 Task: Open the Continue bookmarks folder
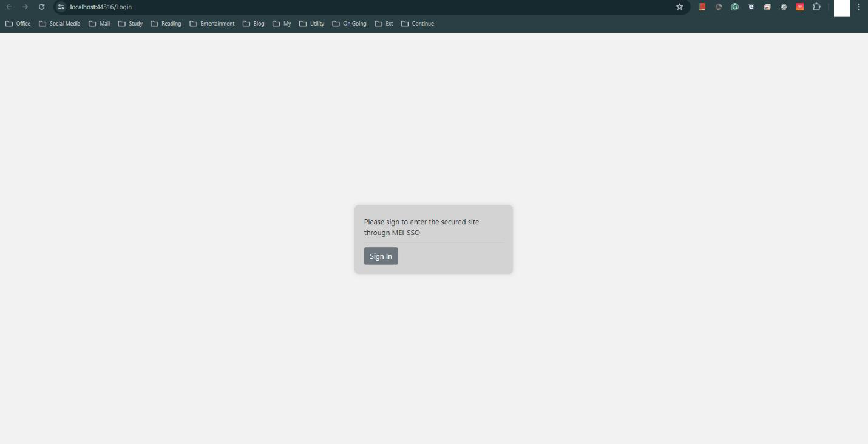click(418, 24)
